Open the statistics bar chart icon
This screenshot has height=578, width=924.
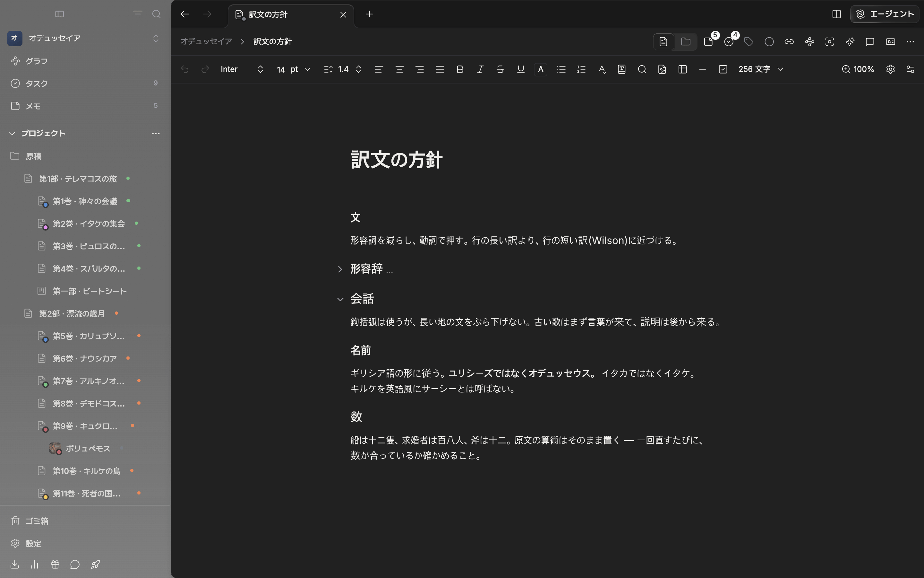click(x=35, y=564)
